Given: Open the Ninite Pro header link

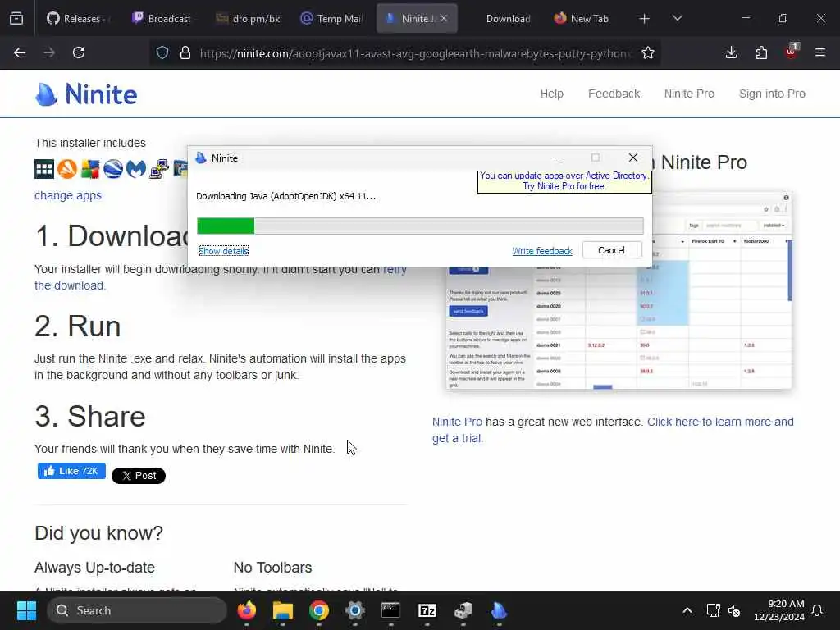Looking at the screenshot, I should (689, 94).
